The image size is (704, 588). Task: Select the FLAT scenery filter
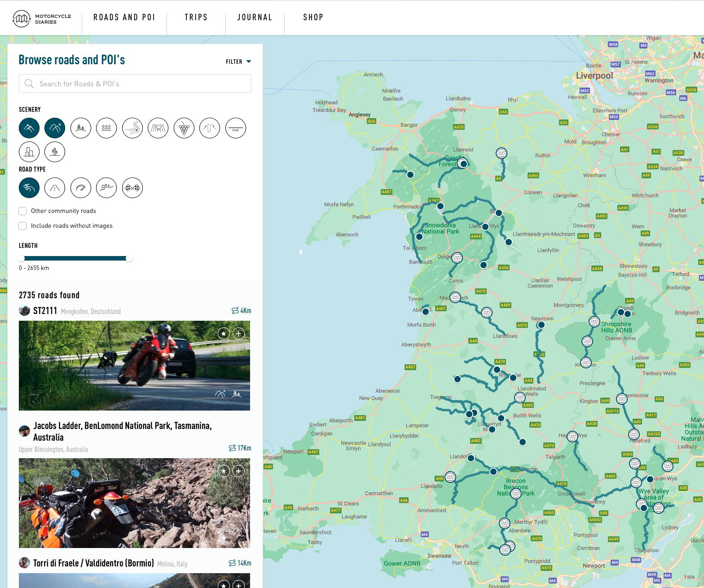click(x=236, y=128)
